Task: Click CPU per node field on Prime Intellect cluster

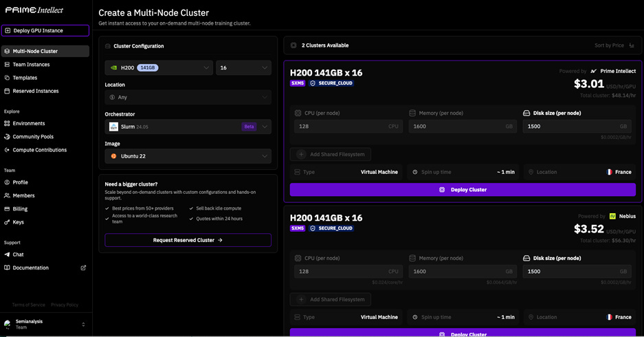Action: coord(348,127)
